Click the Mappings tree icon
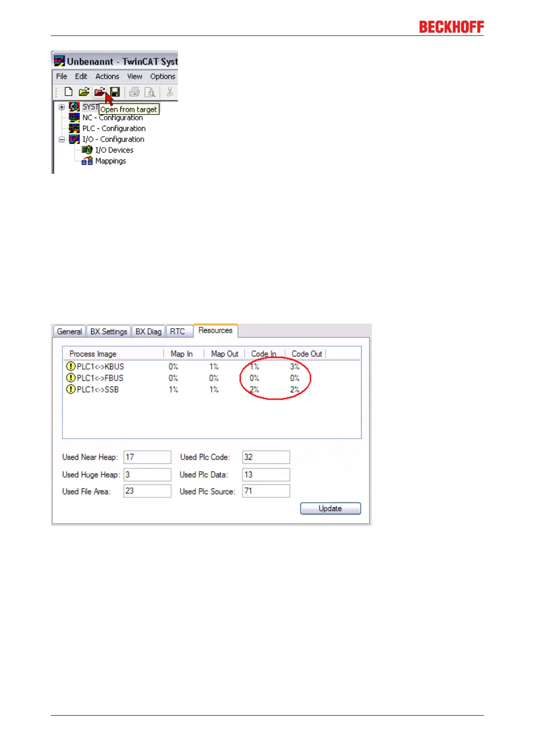The height and width of the screenshot is (756, 535). pos(87,161)
